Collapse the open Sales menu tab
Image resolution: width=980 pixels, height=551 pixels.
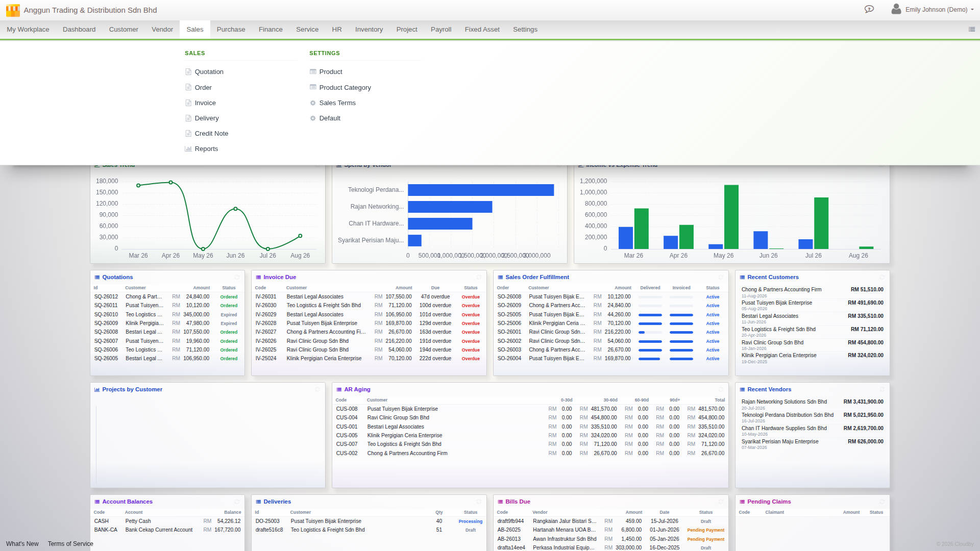coord(195,30)
